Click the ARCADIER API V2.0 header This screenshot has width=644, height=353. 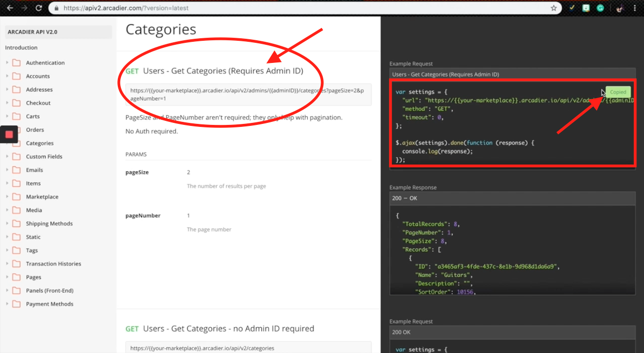pos(58,32)
